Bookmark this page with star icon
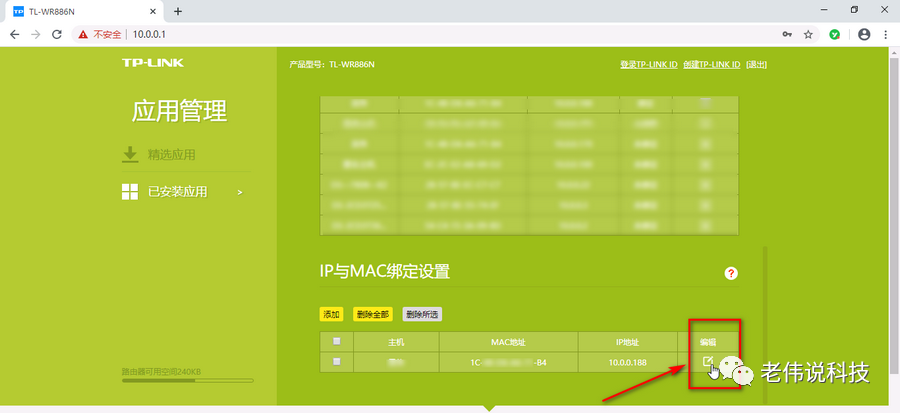 [808, 34]
